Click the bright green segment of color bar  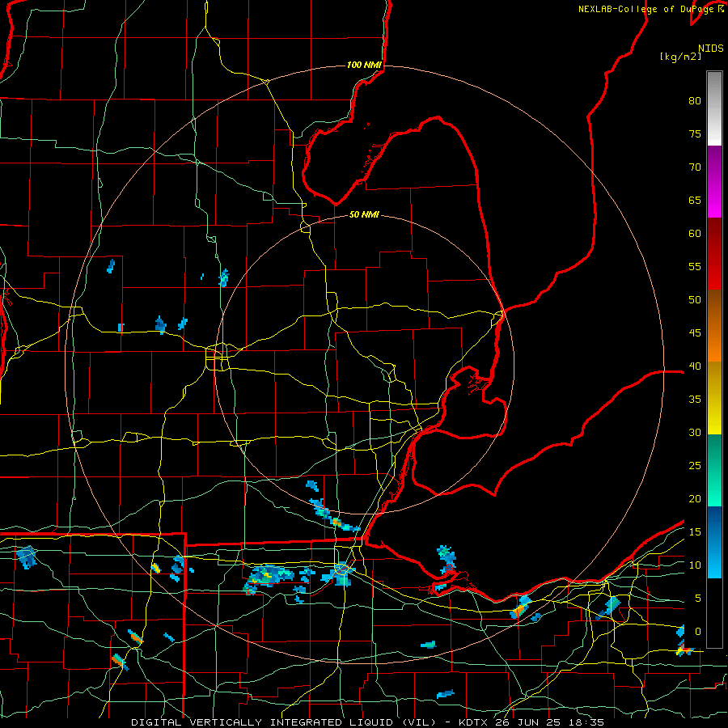coord(714,470)
